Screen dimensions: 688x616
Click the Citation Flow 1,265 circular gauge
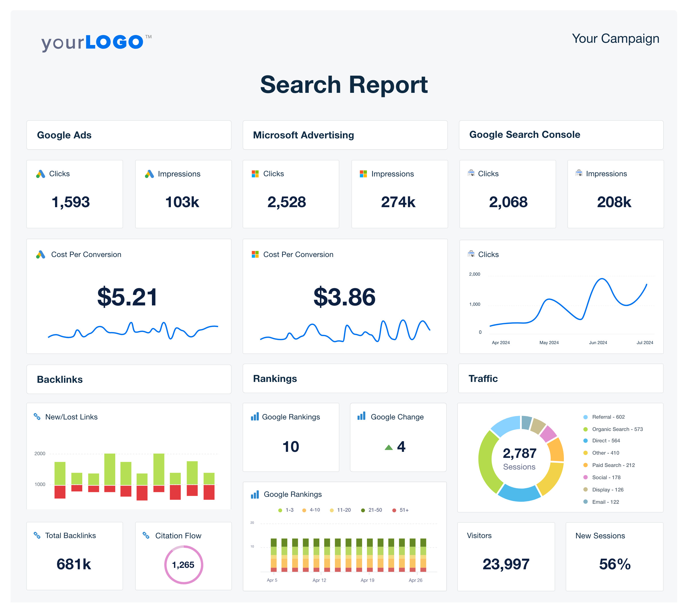tap(183, 565)
